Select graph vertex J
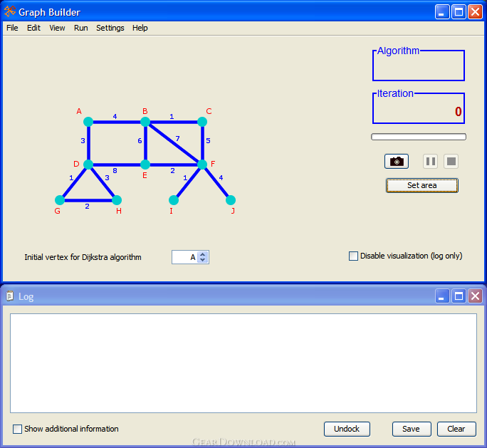The height and width of the screenshot is (448, 487). [x=231, y=200]
